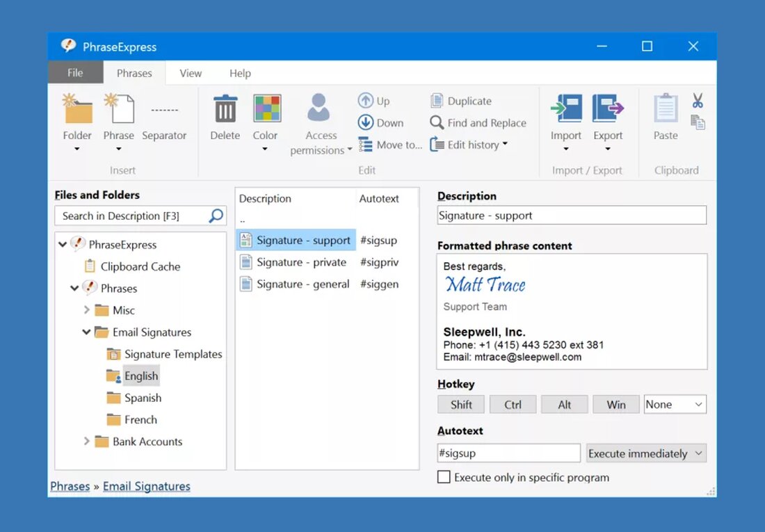Open the Color dropdown arrow

[x=265, y=149]
